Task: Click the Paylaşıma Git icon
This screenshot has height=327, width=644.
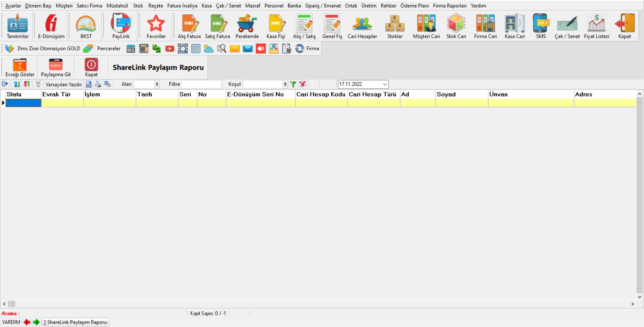Action: point(56,67)
